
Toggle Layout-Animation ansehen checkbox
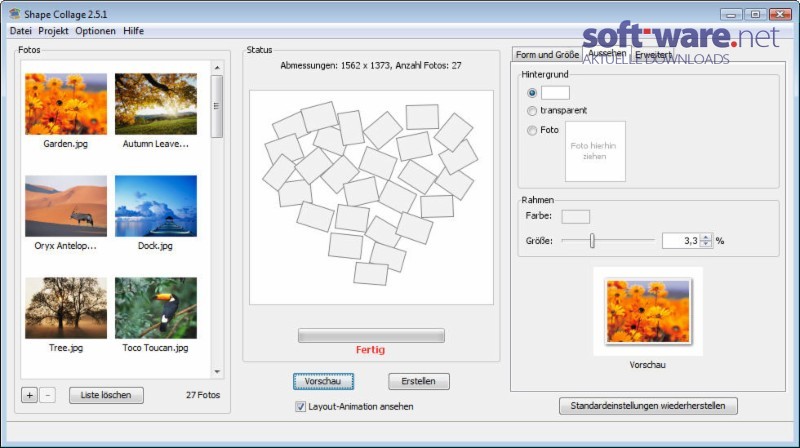pos(301,407)
